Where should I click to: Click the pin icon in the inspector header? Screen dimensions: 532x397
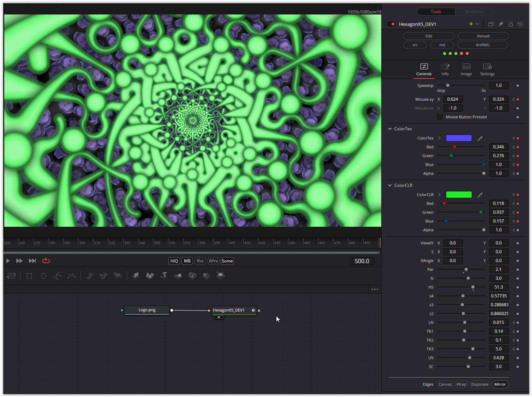[501, 24]
